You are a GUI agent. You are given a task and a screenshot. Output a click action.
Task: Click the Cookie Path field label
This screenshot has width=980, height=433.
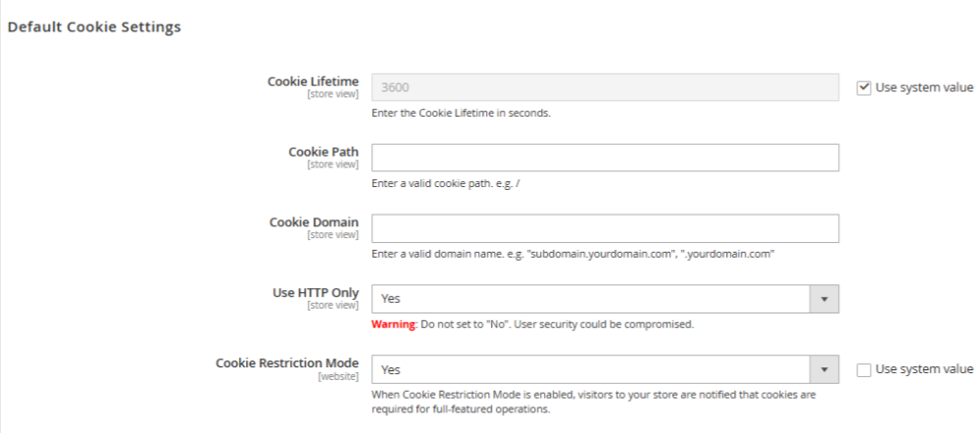(323, 152)
